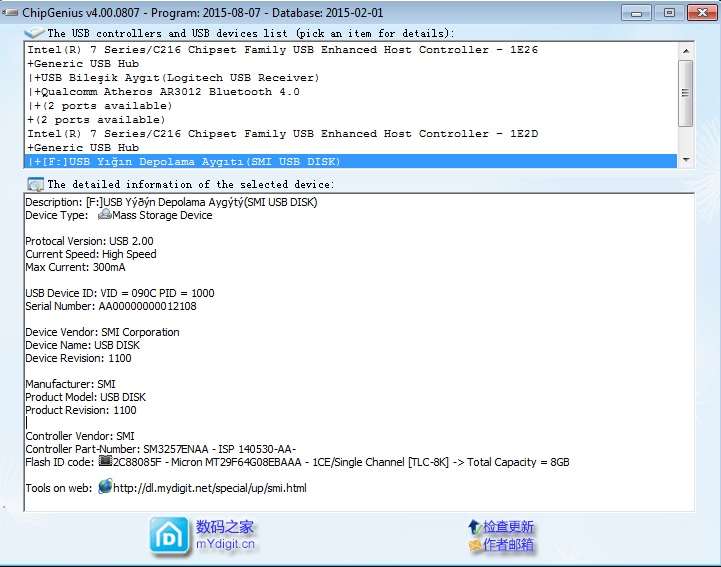
Task: Click the USB Device ID VID PID line
Action: 120,293
